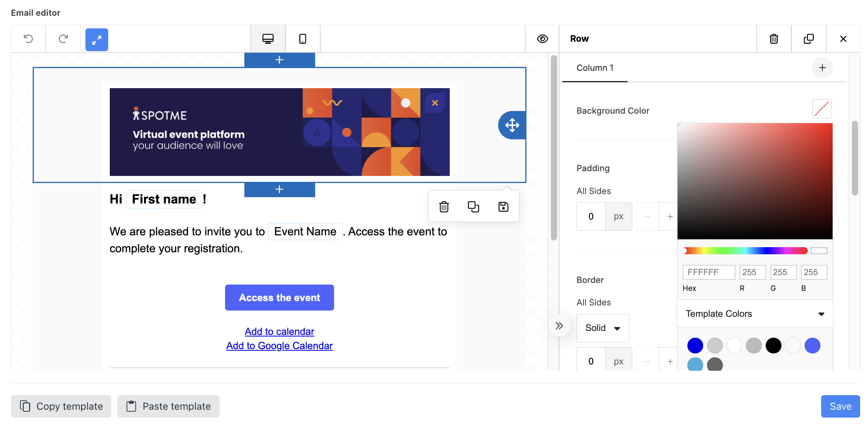Click the Hi greeting heading text
The height and width of the screenshot is (429, 868).
pyautogui.click(x=116, y=199)
